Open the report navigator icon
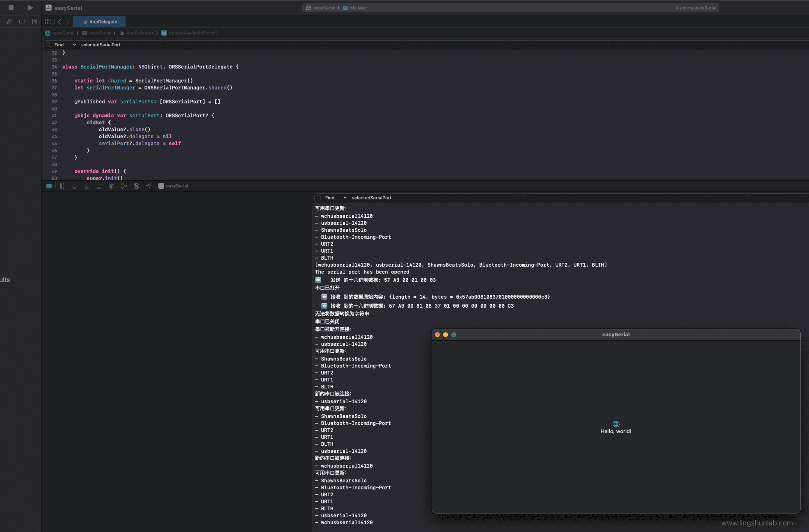Viewport: 809px width, 532px height. tap(34, 21)
